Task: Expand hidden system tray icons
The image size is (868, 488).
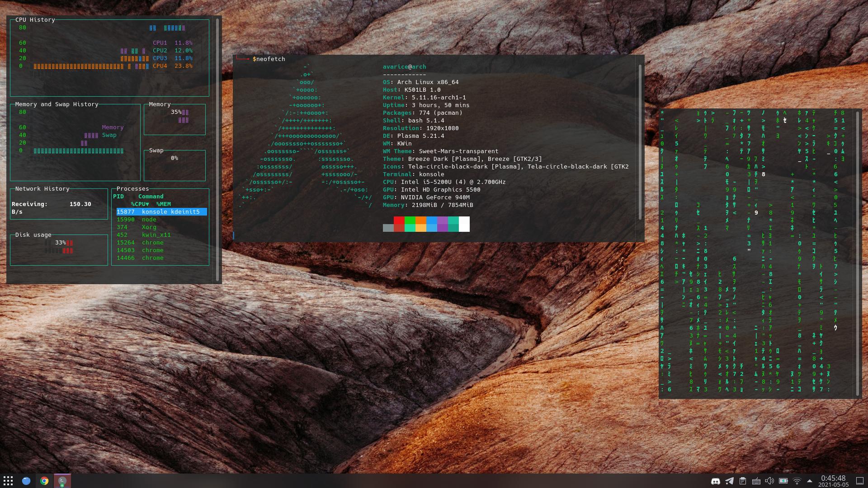Action: (x=810, y=481)
